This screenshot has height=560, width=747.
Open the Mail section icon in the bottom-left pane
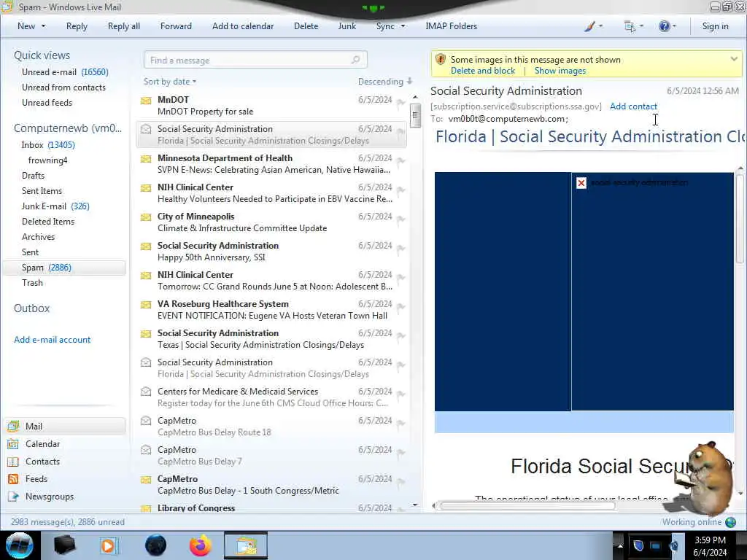[13, 426]
